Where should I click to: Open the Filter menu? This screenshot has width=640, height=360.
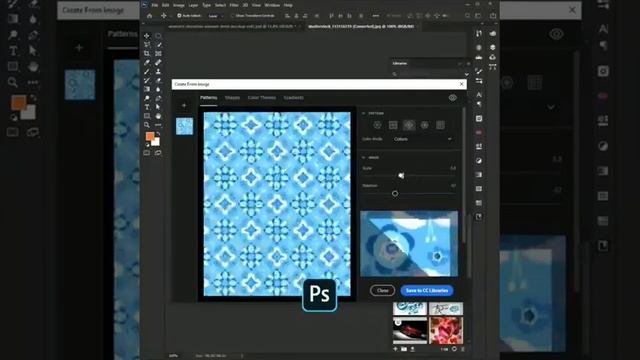point(234,5)
